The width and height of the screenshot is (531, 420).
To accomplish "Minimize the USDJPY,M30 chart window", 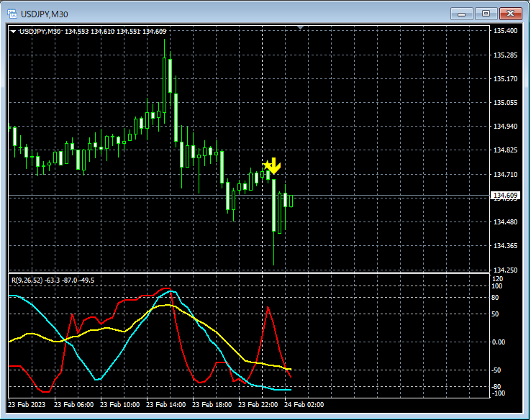I will tap(461, 14).
